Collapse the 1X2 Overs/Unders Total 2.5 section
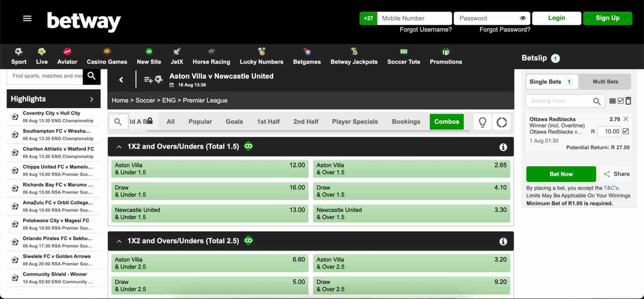The image size is (644, 299). 119,241
